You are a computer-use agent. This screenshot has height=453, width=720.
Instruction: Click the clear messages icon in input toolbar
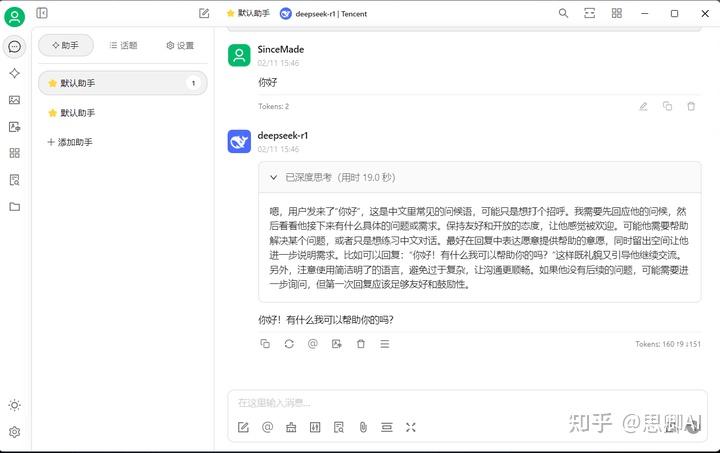291,427
